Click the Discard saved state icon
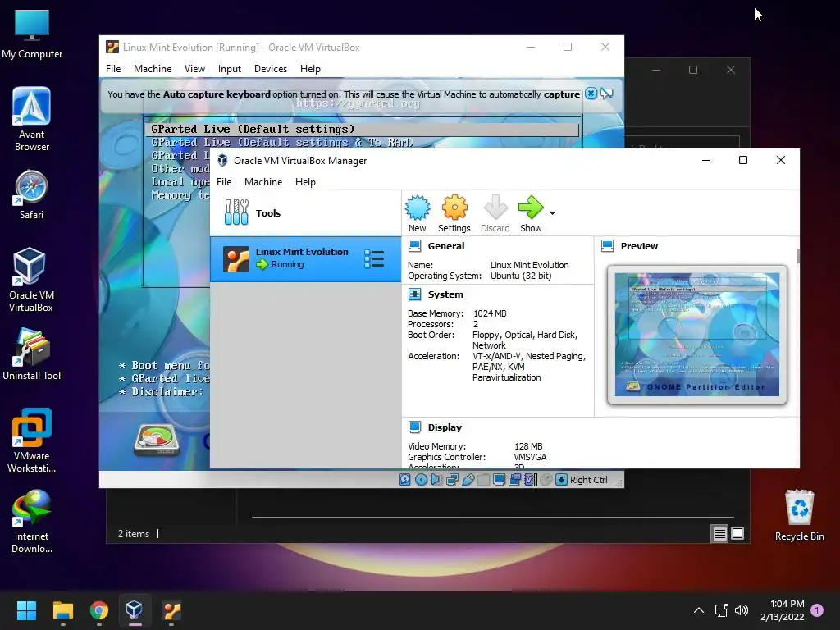Viewport: 840px width, 630px height. [x=495, y=208]
